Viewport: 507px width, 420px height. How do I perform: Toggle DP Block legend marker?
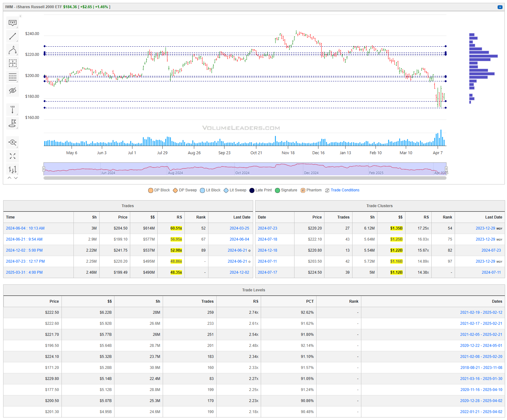[151, 190]
